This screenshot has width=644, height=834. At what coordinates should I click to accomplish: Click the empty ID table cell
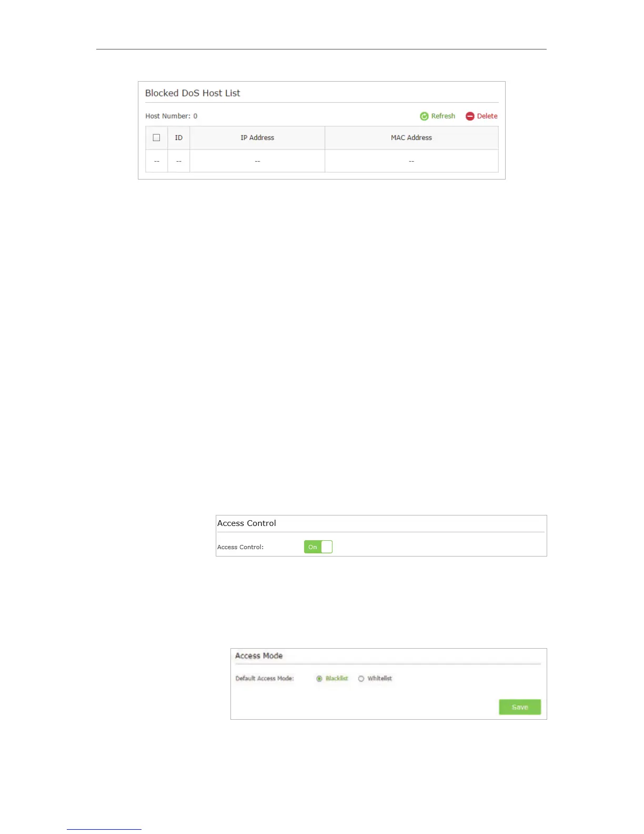click(x=179, y=161)
